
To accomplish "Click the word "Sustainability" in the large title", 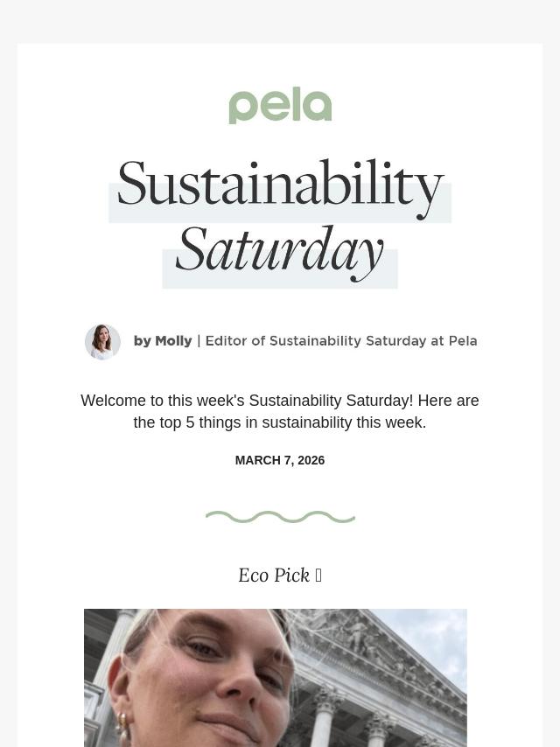I will pyautogui.click(x=280, y=184).
